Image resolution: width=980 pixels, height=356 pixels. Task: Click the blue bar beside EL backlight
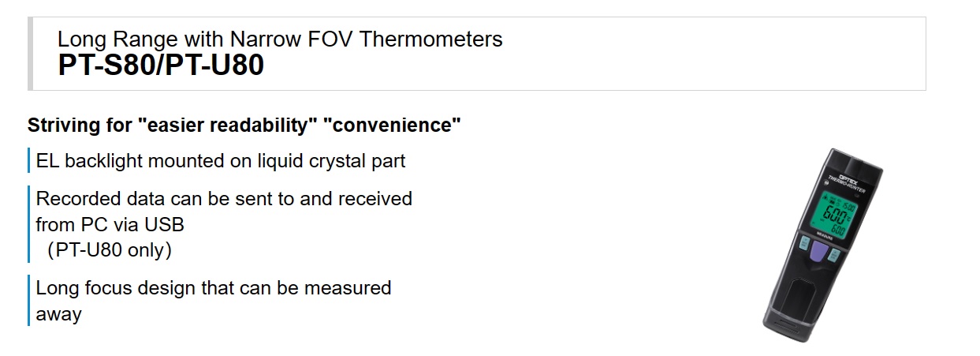[x=29, y=161]
